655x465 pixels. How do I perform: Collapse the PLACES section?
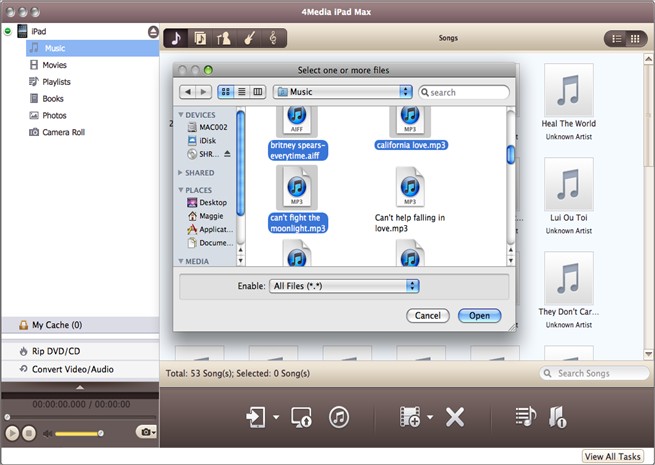181,190
